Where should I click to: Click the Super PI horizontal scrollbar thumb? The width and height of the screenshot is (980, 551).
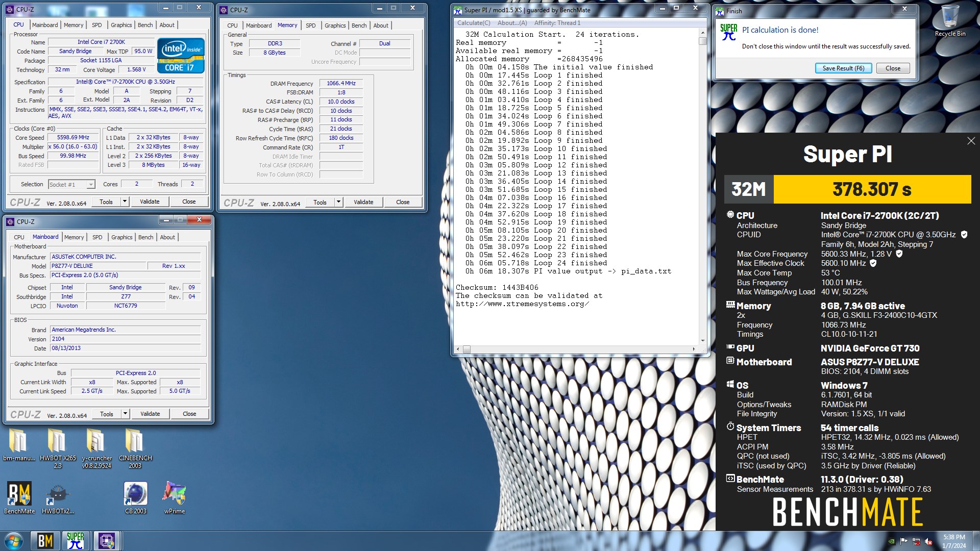pos(466,349)
